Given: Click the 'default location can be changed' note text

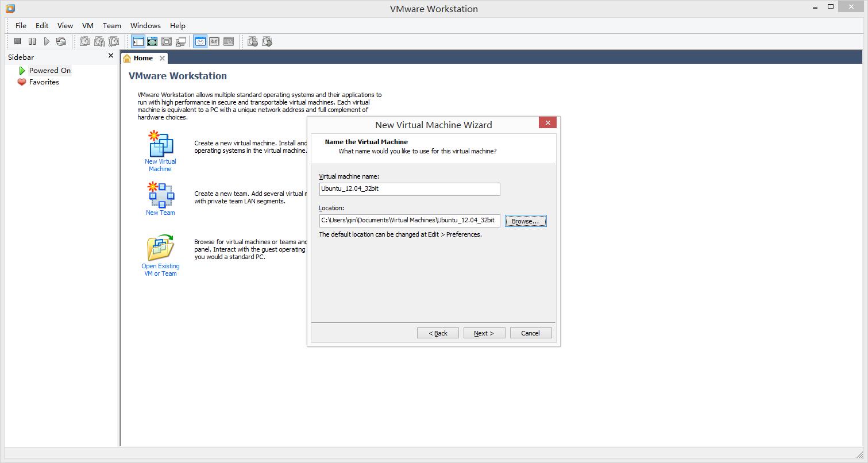Looking at the screenshot, I should tap(400, 234).
